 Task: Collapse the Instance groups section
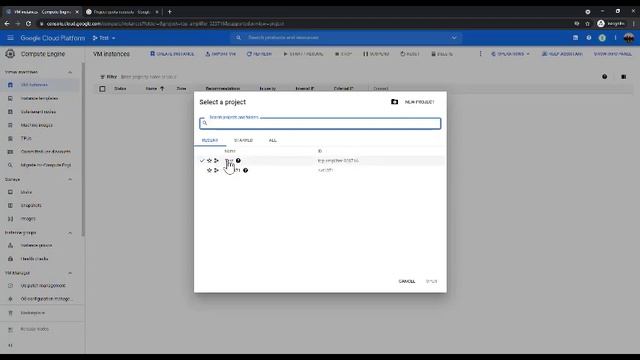pyautogui.click(x=70, y=233)
